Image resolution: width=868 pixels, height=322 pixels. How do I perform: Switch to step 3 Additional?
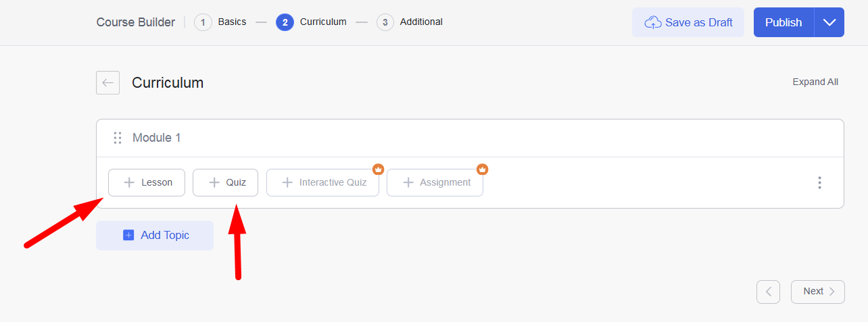(410, 22)
